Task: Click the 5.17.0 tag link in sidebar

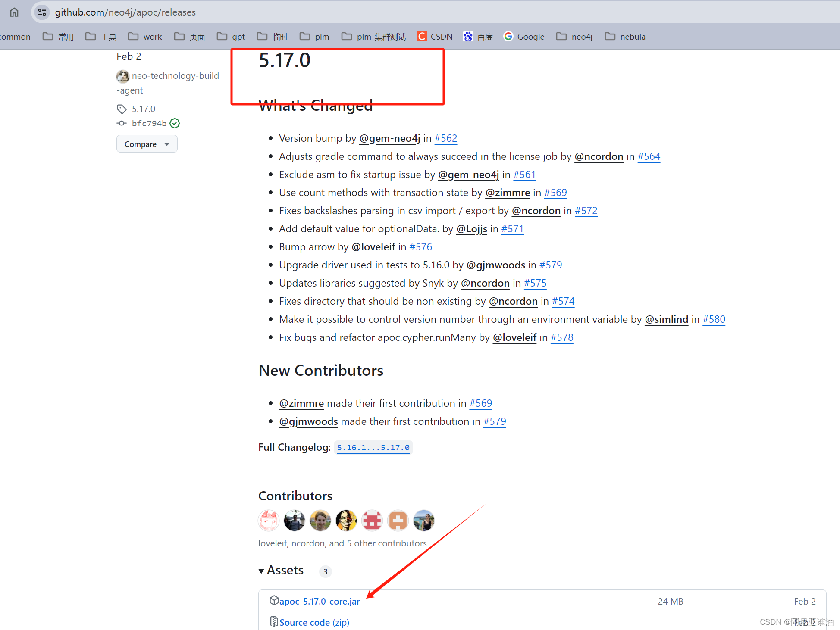Action: [x=144, y=109]
